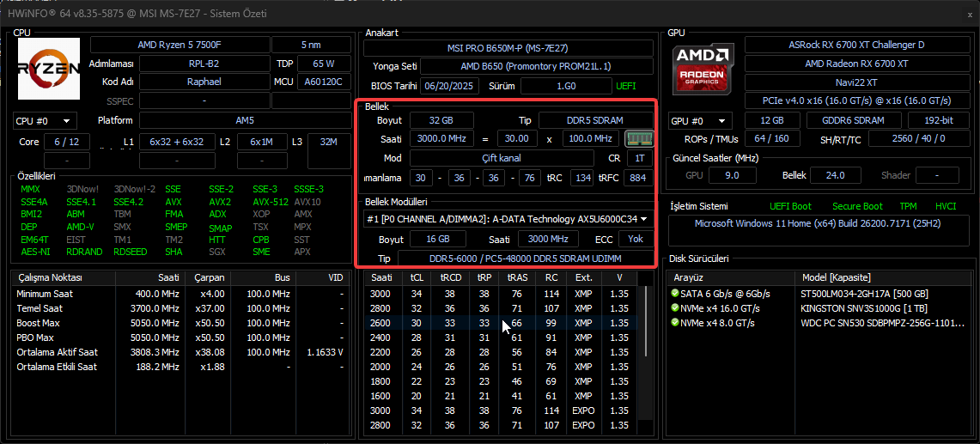Click the AVX-512 feature flag
980x444 pixels.
click(270, 202)
